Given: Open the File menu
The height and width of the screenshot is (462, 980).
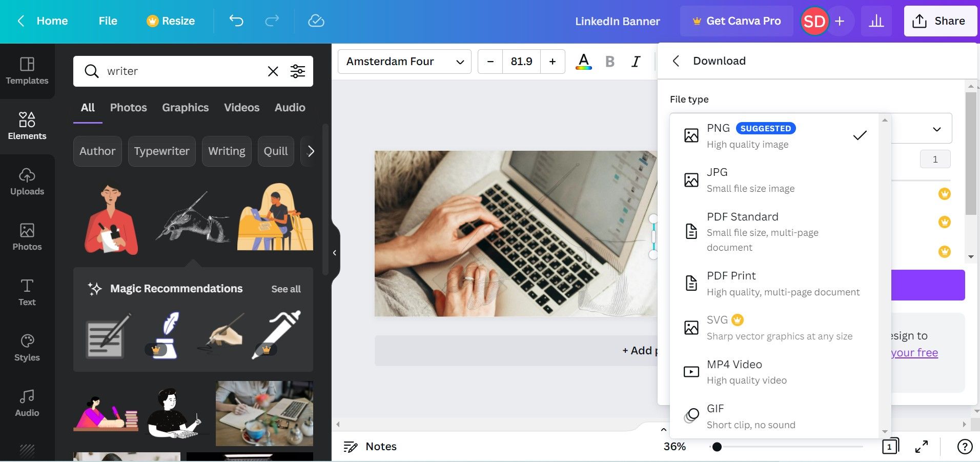Looking at the screenshot, I should (x=108, y=21).
